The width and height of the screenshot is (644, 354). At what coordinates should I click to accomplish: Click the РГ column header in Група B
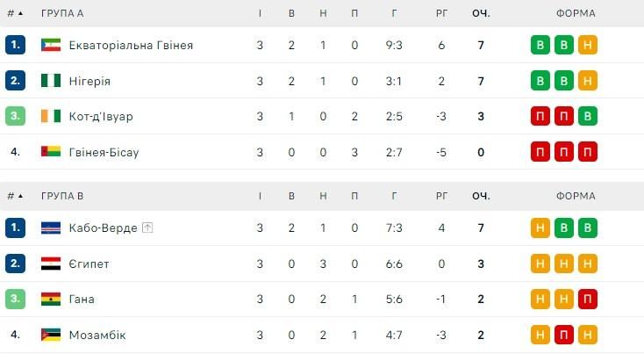[441, 196]
